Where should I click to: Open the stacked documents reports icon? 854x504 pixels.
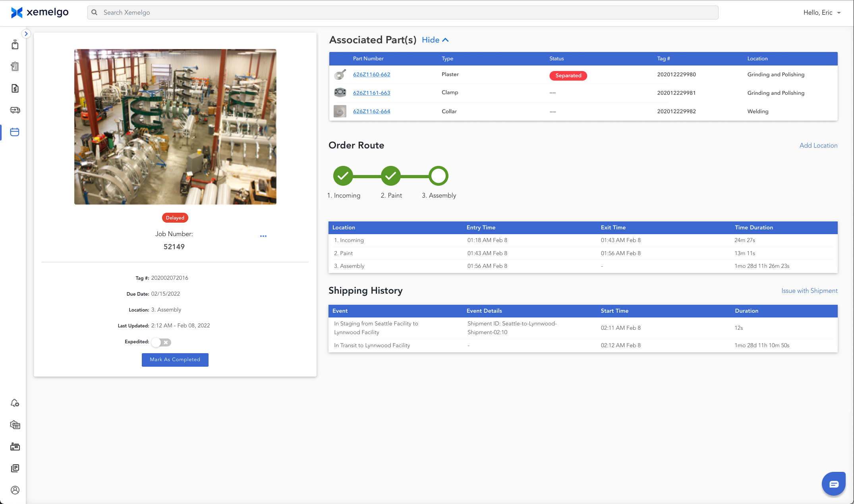15,468
